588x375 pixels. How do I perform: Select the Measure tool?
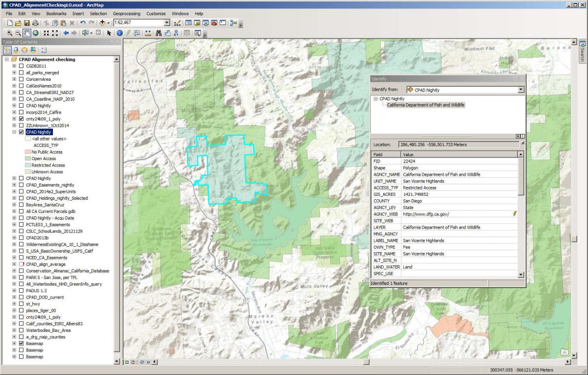147,33
